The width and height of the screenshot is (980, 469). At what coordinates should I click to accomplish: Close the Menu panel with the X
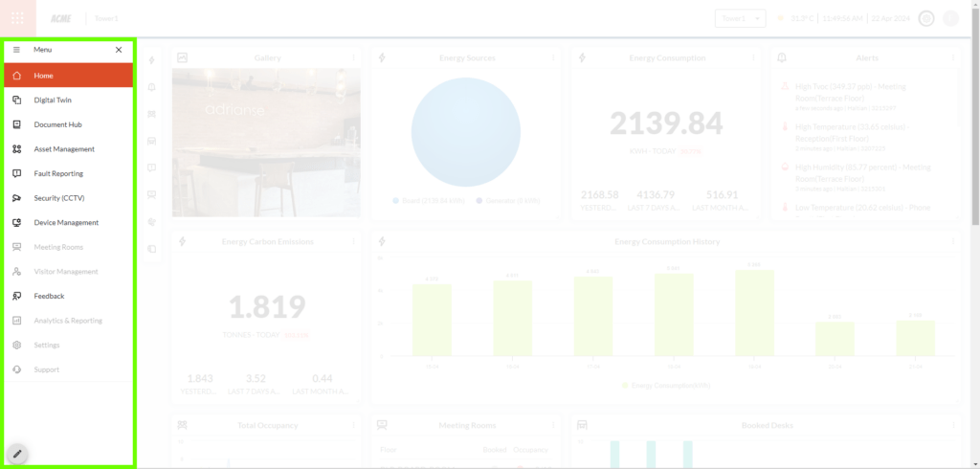point(119,50)
